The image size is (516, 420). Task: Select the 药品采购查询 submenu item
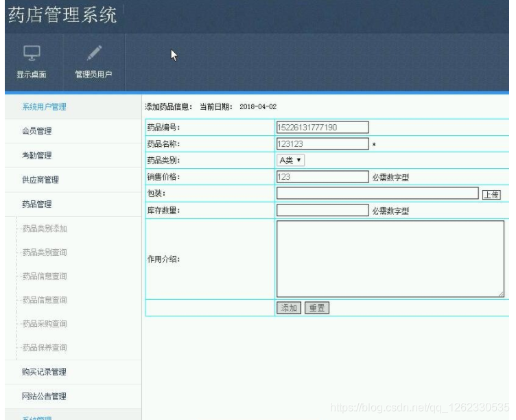45,324
